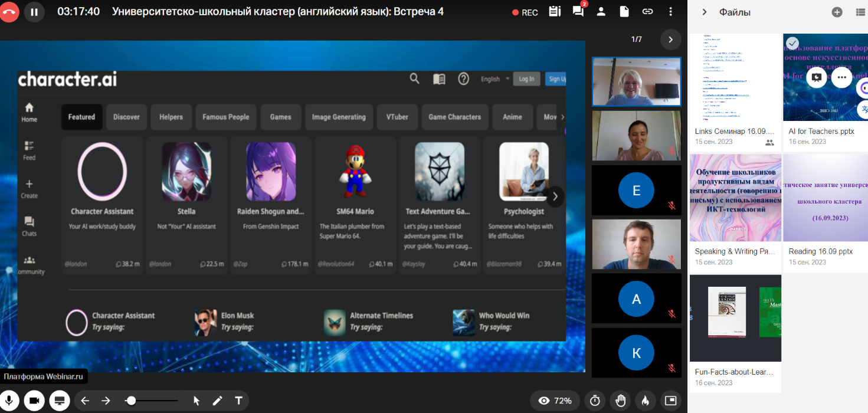868x413 pixels.
Task: Raise hand using the hand icon
Action: click(620, 401)
